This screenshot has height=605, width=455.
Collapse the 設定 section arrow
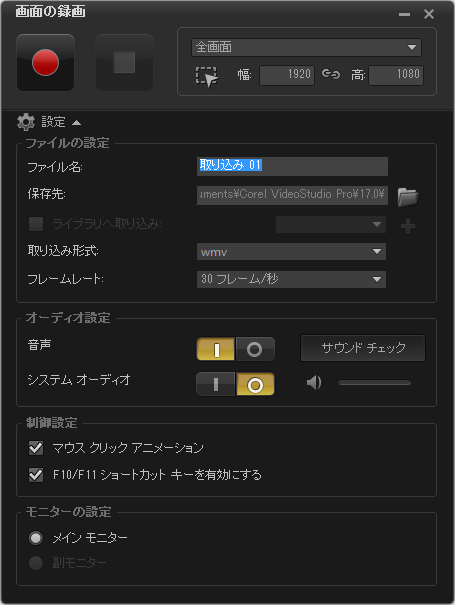(76, 123)
